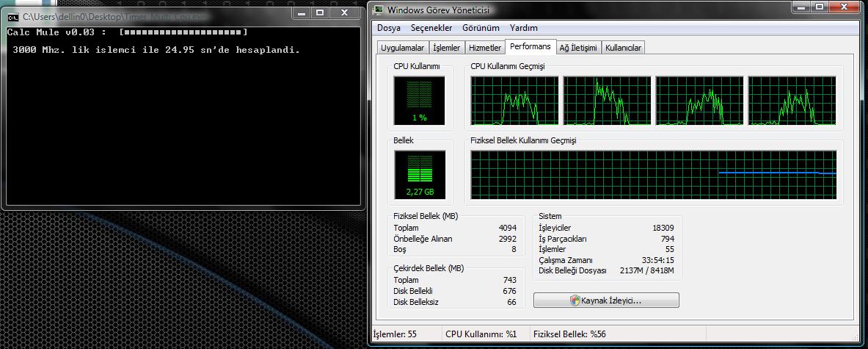
Task: Switch to the Kullanıcılar tab
Action: [624, 48]
